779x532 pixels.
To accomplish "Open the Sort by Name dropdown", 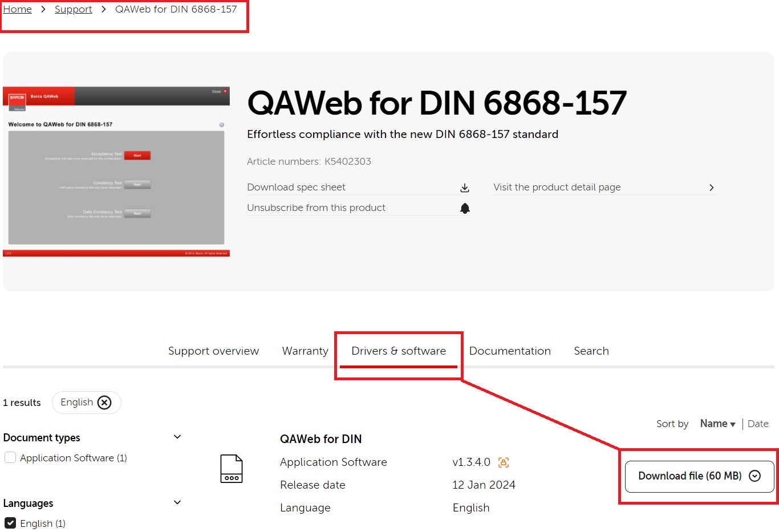I will point(717,424).
